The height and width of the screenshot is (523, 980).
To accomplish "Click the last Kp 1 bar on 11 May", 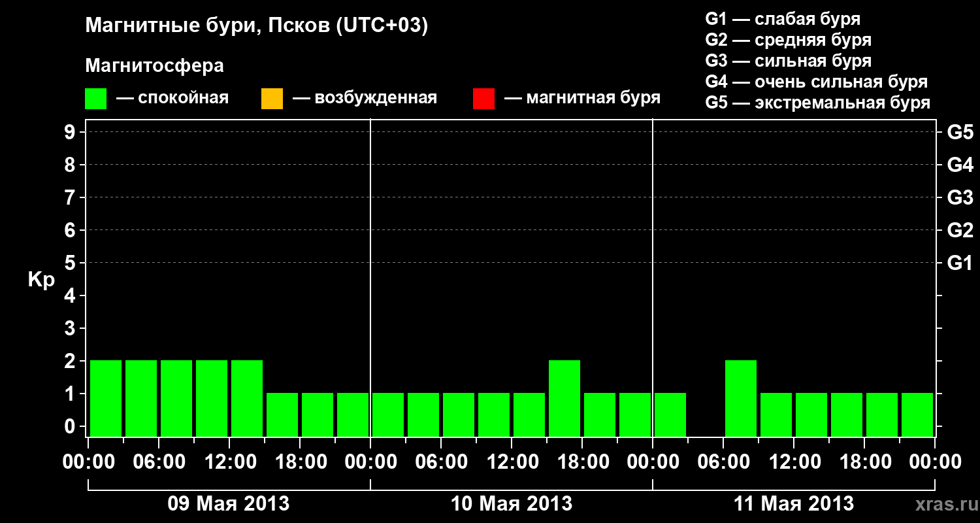I will click(917, 414).
